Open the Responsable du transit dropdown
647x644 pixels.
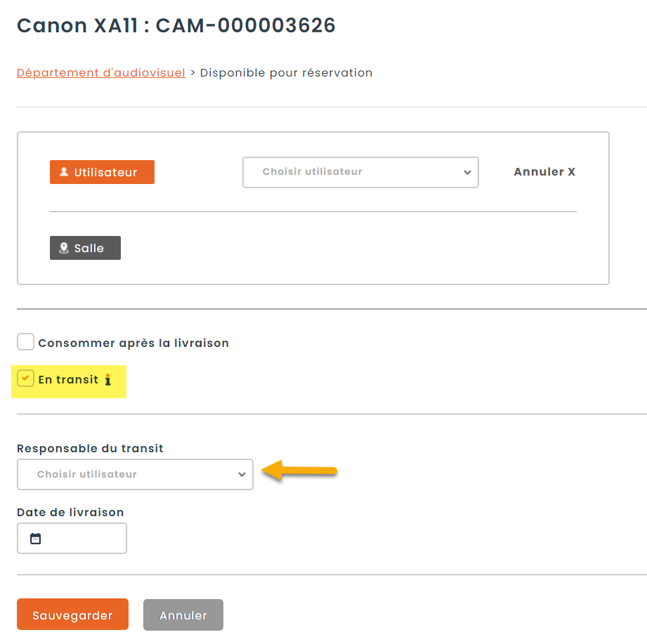click(134, 474)
